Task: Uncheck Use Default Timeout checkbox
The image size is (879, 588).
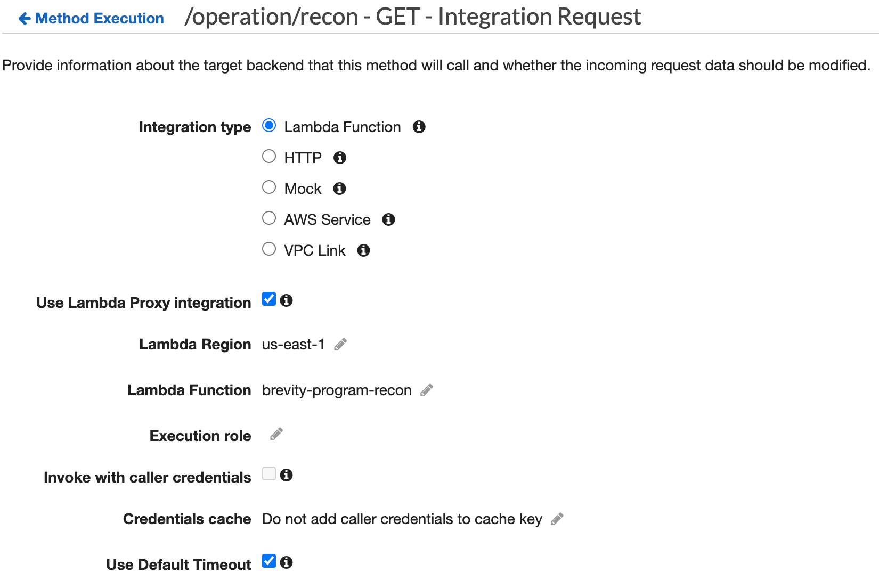Action: click(x=269, y=561)
